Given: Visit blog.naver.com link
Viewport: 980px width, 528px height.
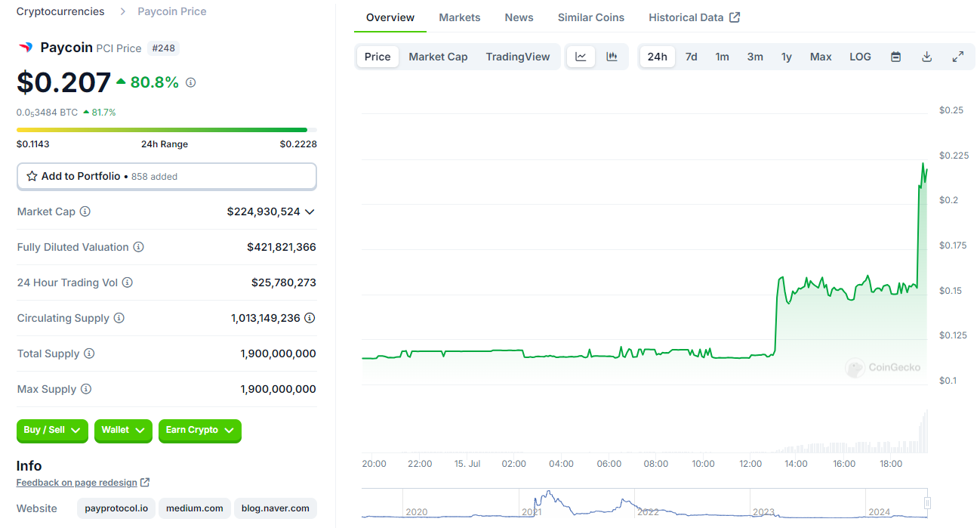Looking at the screenshot, I should (276, 508).
